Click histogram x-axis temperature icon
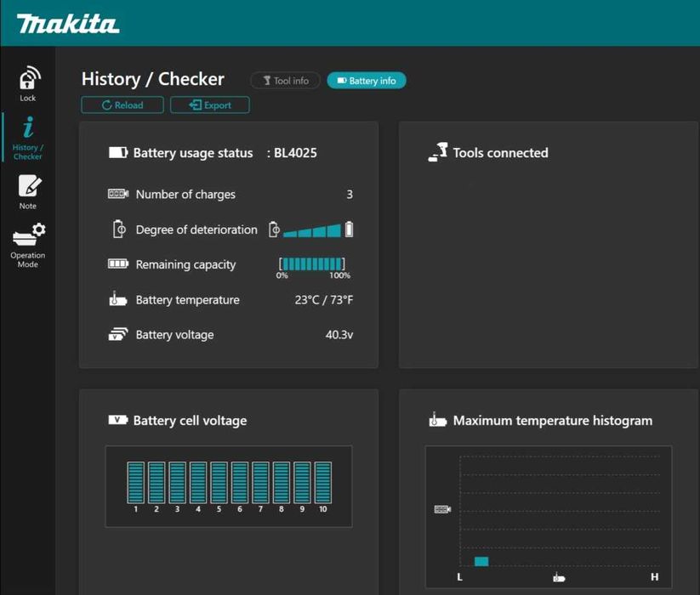Viewport: 700px width, 595px height. 559,577
